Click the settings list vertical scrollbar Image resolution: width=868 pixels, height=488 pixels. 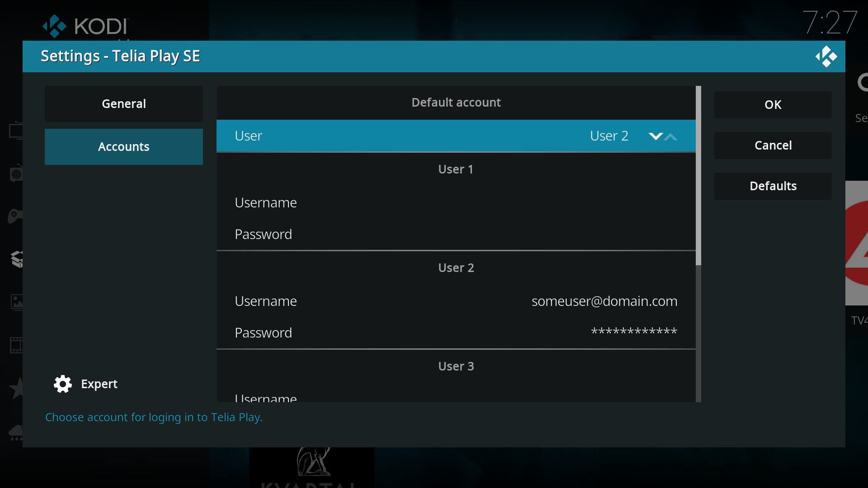(x=698, y=176)
